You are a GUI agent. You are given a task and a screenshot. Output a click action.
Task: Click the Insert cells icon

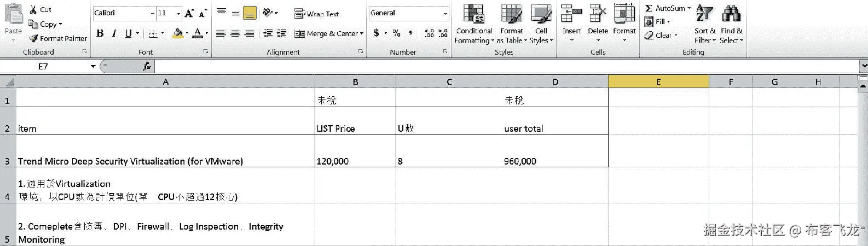pyautogui.click(x=571, y=14)
